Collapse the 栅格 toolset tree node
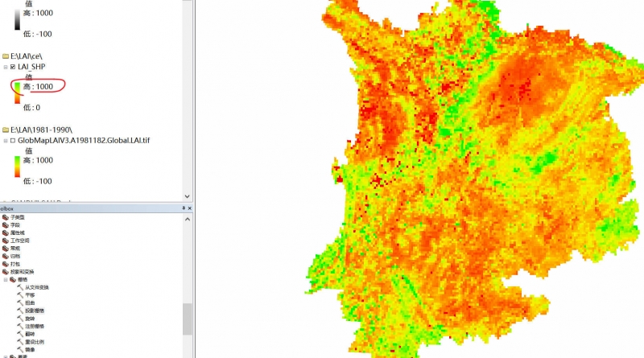The height and width of the screenshot is (358, 644). coord(6,279)
